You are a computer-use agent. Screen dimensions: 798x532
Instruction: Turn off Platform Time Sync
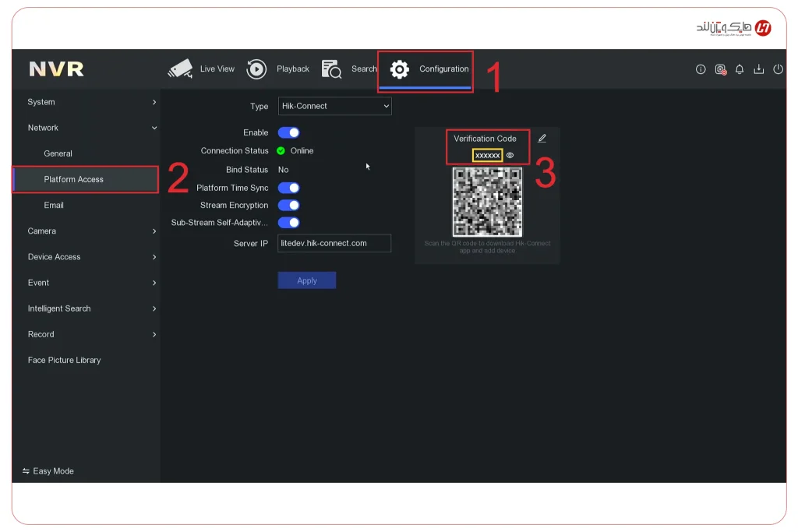[288, 187]
